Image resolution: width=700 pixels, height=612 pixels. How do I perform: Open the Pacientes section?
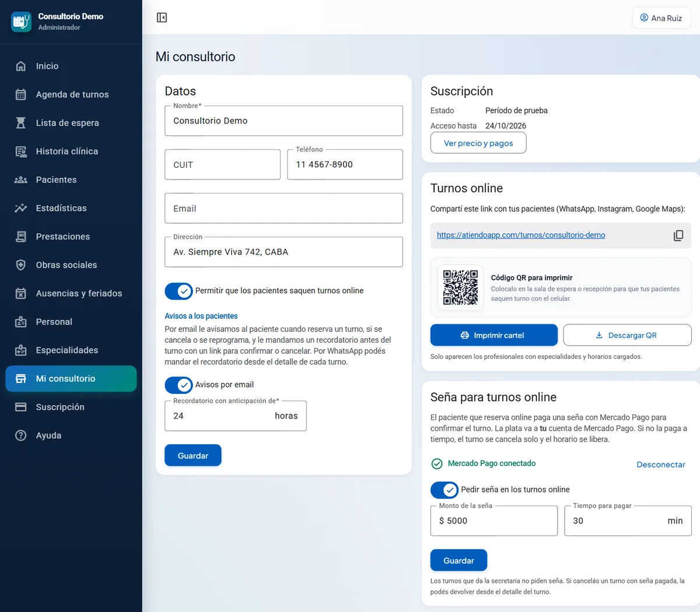(71, 180)
